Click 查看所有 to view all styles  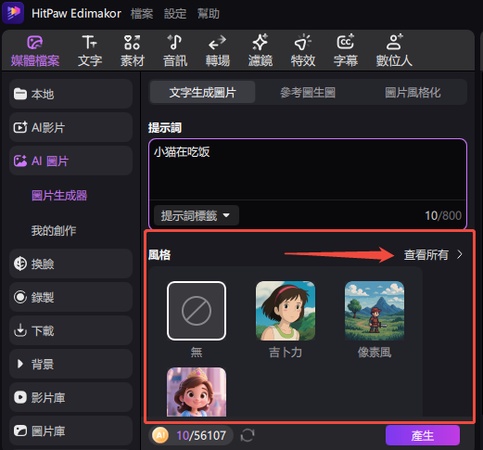(433, 255)
